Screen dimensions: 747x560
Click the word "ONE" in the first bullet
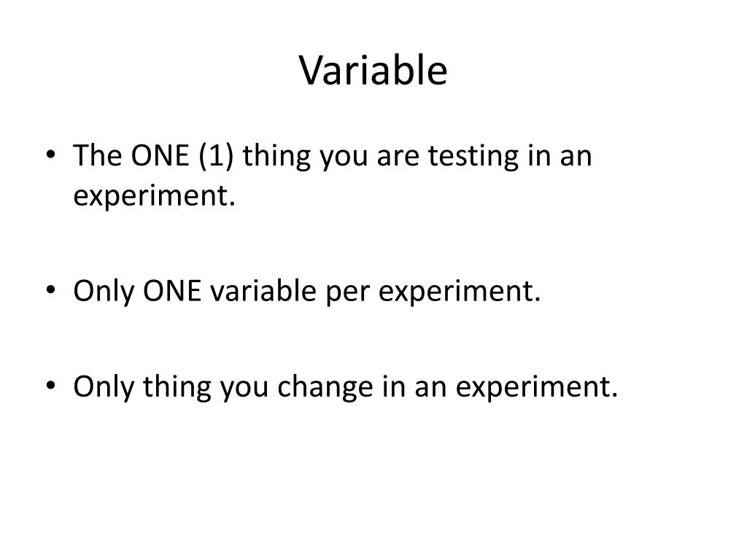tap(160, 155)
